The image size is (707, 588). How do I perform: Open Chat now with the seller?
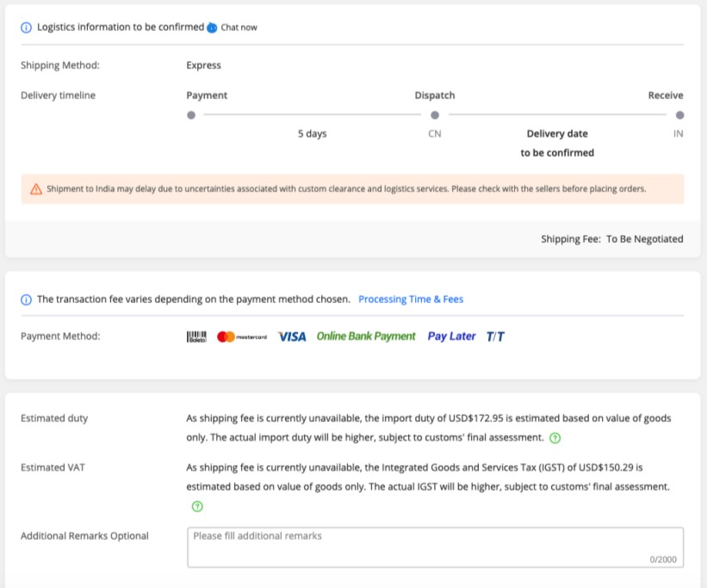click(239, 28)
